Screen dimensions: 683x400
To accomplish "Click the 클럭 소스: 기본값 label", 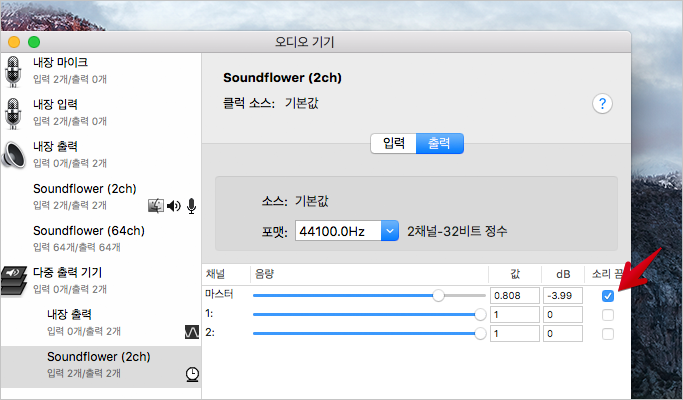I will [270, 104].
